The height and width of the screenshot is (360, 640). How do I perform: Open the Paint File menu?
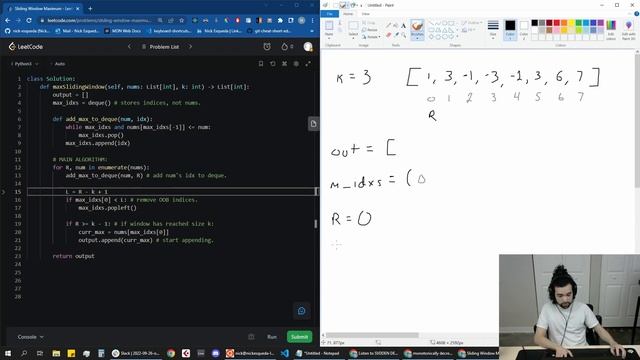tap(329, 14)
